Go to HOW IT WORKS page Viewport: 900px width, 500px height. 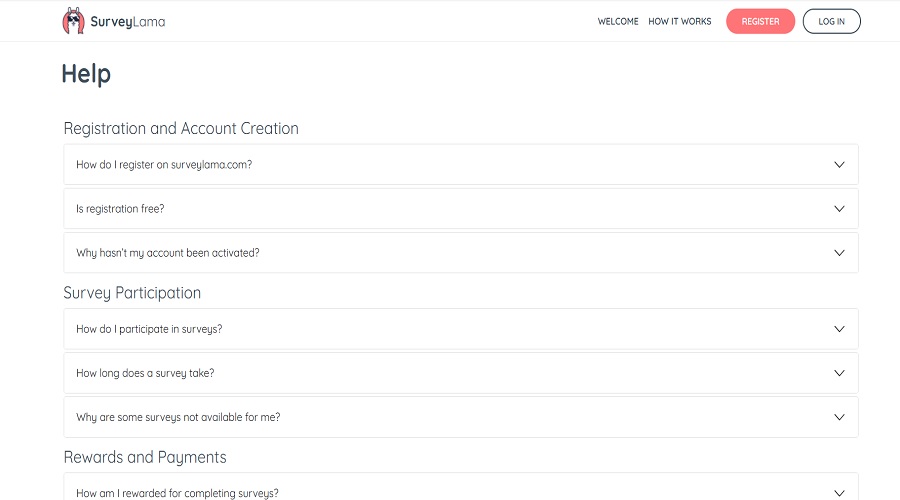[680, 22]
